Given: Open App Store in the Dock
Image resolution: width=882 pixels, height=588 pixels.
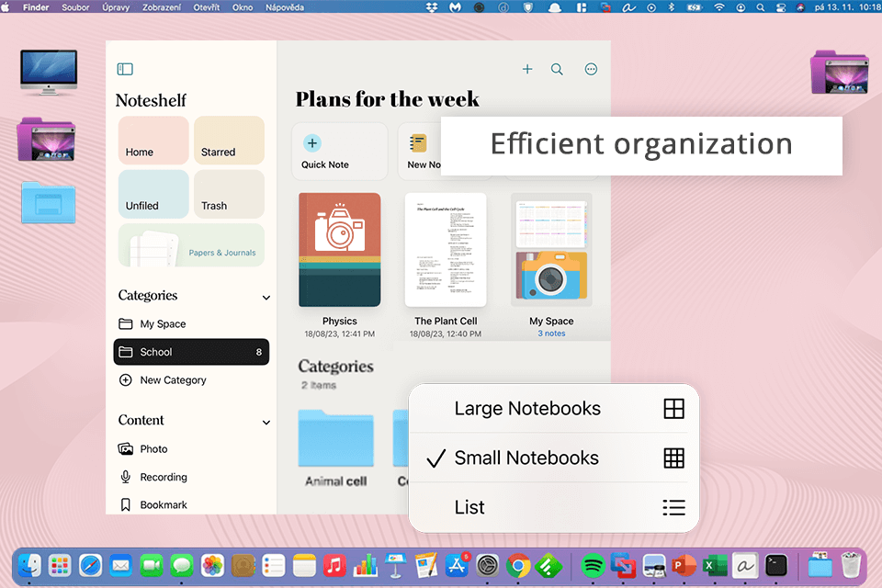Looking at the screenshot, I should pos(457,566).
